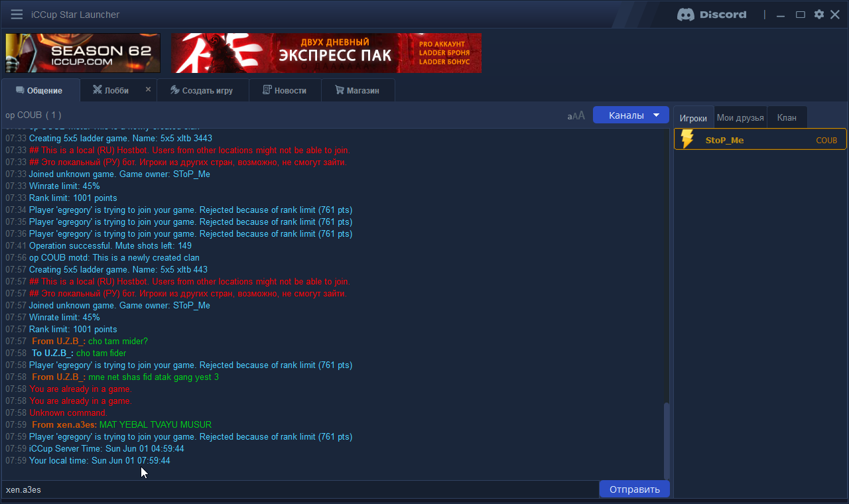Click the Экспресс Пак promo banner
Image resolution: width=849 pixels, height=504 pixels.
326,53
